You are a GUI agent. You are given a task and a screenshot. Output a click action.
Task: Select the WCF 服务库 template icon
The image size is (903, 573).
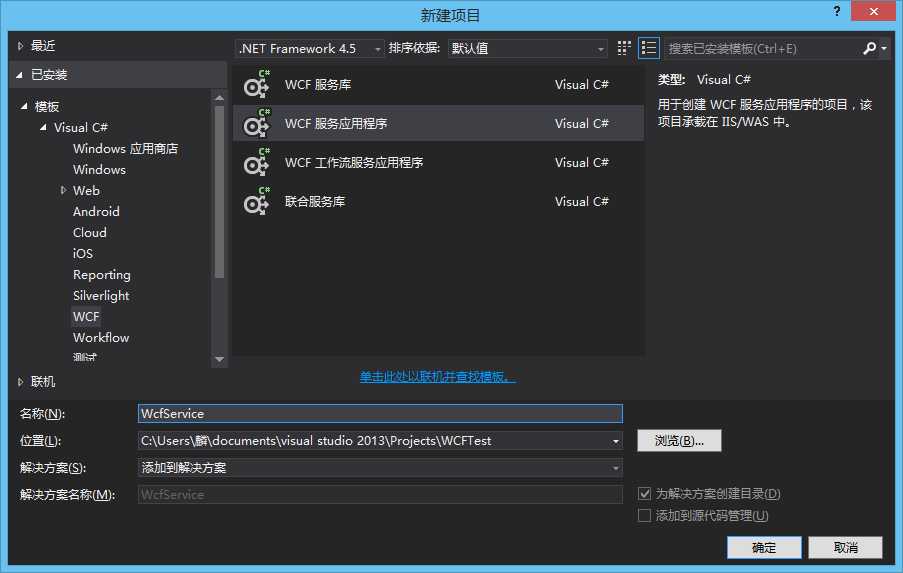point(256,84)
